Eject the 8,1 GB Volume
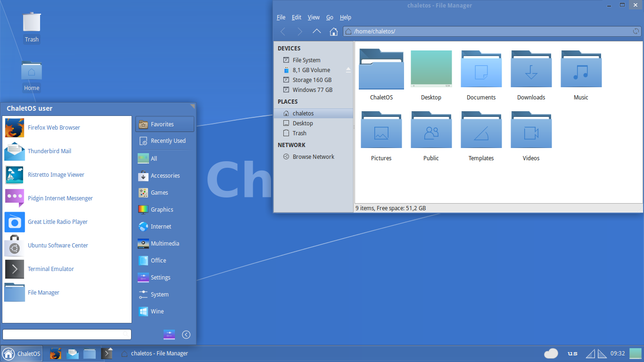The width and height of the screenshot is (644, 362). pos(348,70)
